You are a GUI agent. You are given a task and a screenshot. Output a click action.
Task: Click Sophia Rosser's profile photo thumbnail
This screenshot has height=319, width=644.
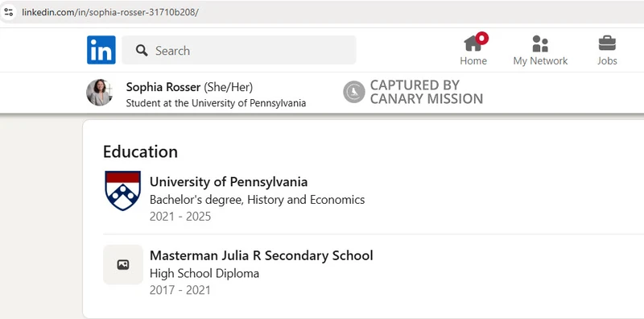[99, 92]
